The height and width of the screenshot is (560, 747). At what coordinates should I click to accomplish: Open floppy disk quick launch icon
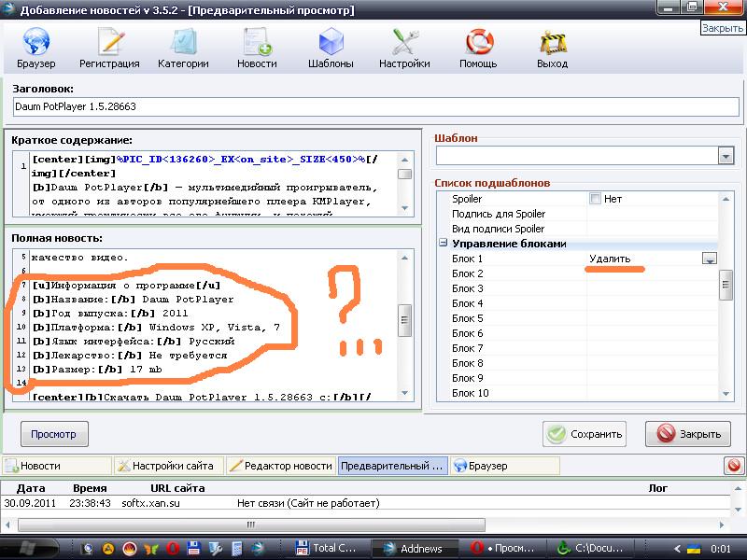coord(193,548)
